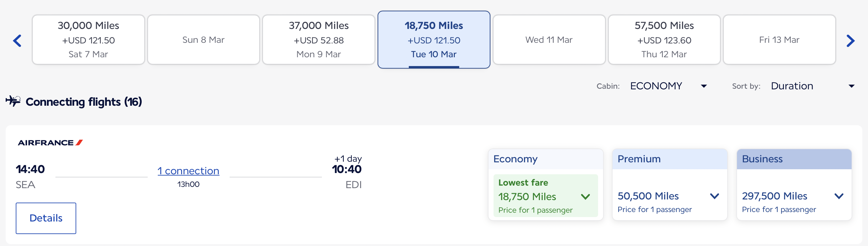Select Thu 12 Mar date tab
Viewport: 868px width, 246px height.
(x=664, y=40)
